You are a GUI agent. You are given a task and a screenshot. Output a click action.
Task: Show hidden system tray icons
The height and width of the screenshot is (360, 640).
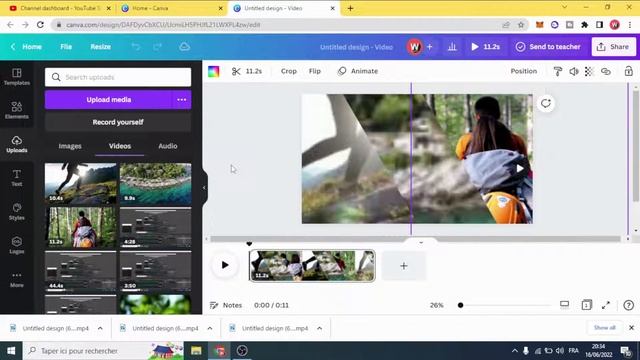point(514,351)
